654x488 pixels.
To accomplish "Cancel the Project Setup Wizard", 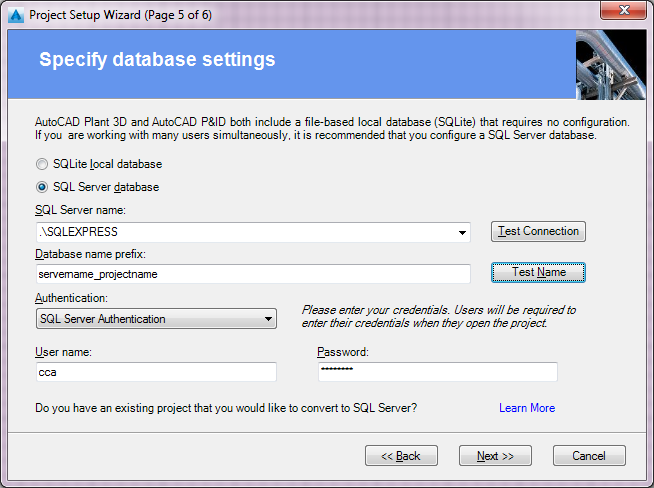I will (589, 456).
